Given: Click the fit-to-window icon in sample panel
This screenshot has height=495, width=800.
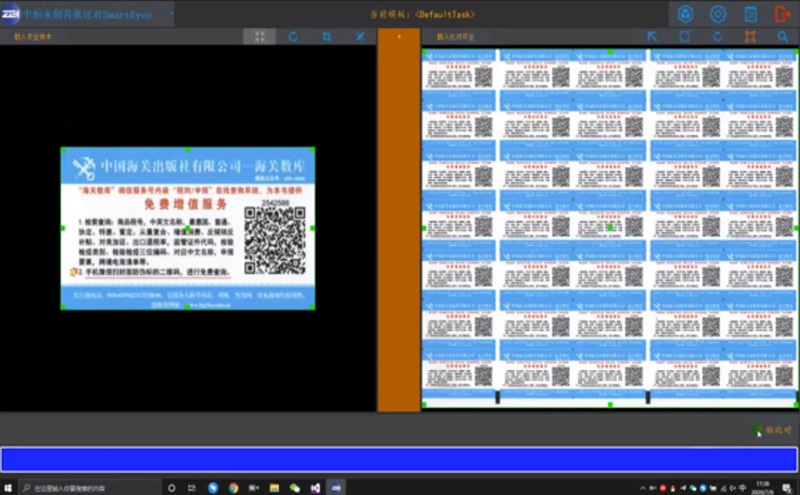Looking at the screenshot, I should point(260,36).
